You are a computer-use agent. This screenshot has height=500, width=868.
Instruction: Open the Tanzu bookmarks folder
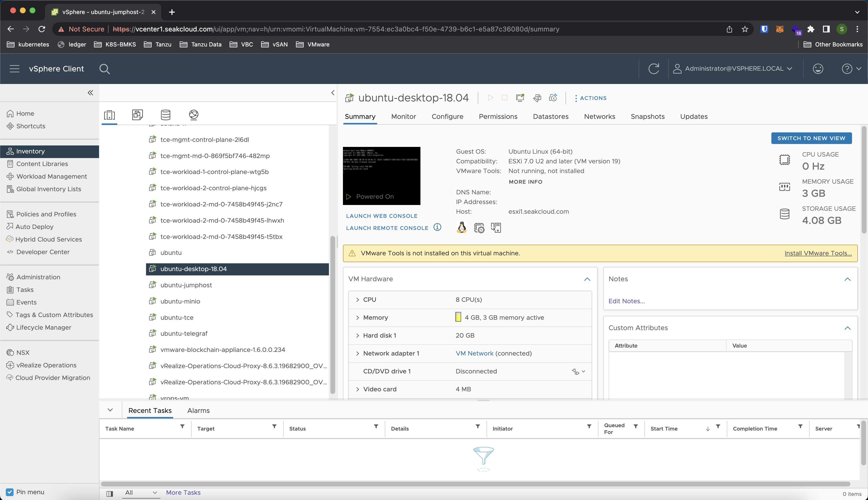[x=158, y=45]
